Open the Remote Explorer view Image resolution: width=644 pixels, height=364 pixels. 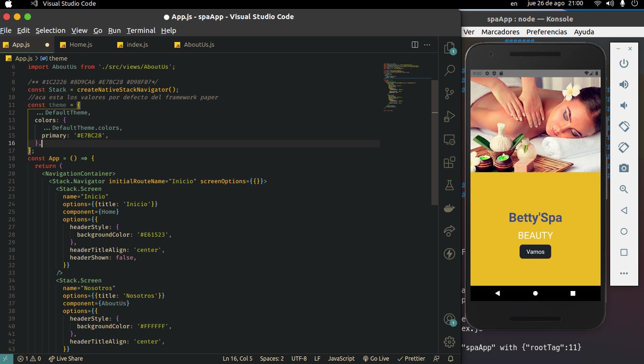[450, 140]
